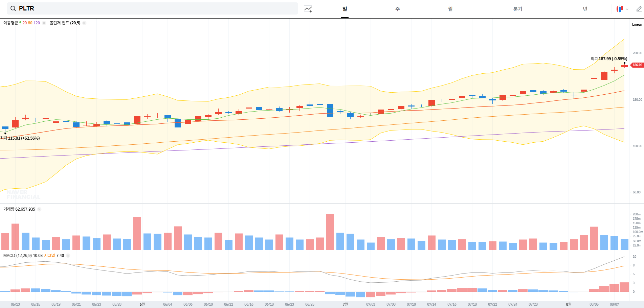Click the purple 120-day moving average number
Screen dimensions: 644x308
coord(37,23)
